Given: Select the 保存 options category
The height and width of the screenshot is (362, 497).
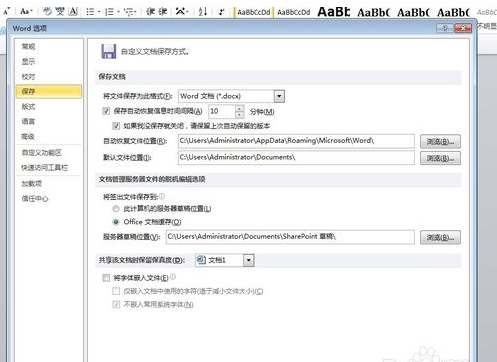Looking at the screenshot, I should pyautogui.click(x=49, y=91).
